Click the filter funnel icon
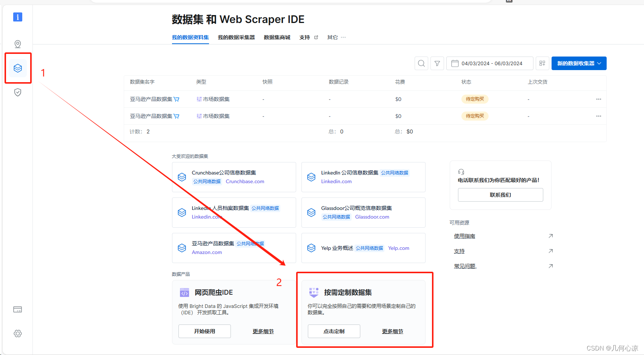This screenshot has height=355, width=644. [437, 63]
